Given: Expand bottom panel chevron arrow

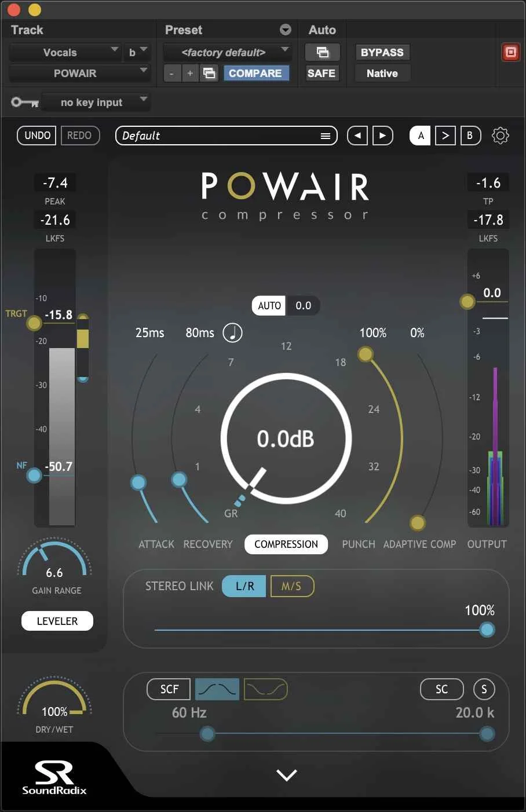Looking at the screenshot, I should 287,775.
